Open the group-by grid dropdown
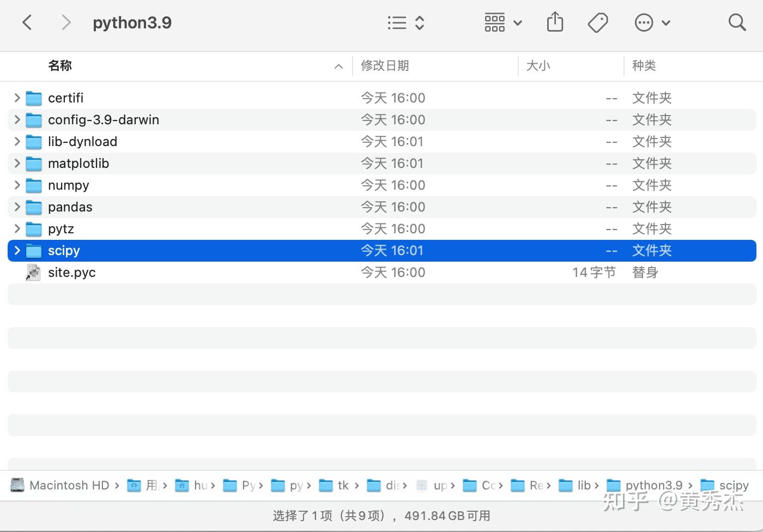 click(503, 22)
